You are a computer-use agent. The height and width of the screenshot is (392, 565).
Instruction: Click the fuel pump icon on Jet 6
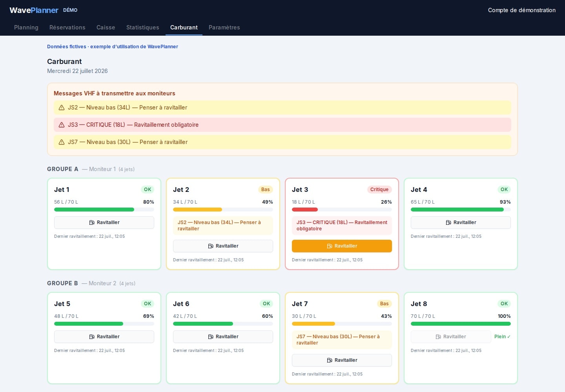pyautogui.click(x=211, y=337)
